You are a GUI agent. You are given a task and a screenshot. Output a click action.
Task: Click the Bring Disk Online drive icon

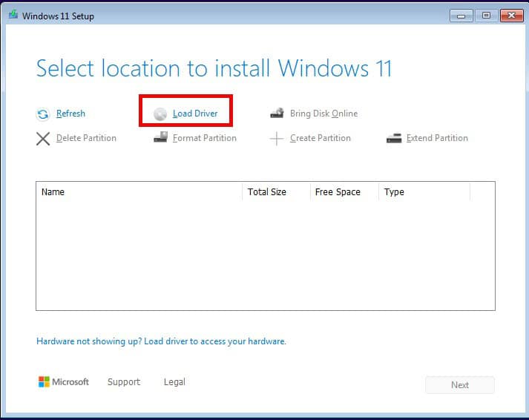277,113
